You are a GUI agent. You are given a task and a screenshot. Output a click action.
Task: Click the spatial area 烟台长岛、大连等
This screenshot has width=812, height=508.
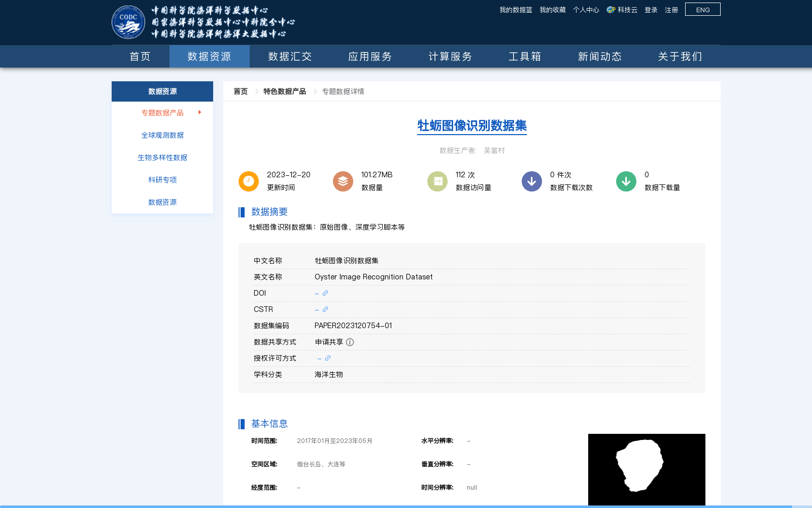point(321,464)
